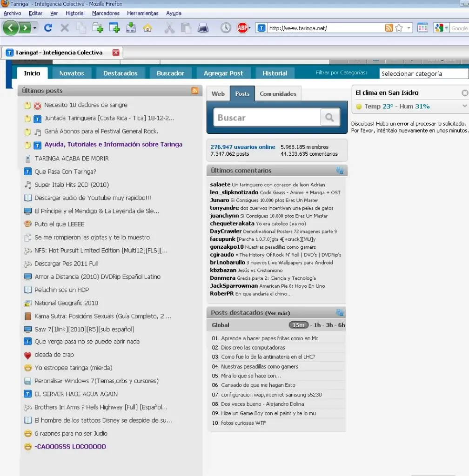469x476 pixels.
Task: Select the Comunidades search tab
Action: coord(278,94)
